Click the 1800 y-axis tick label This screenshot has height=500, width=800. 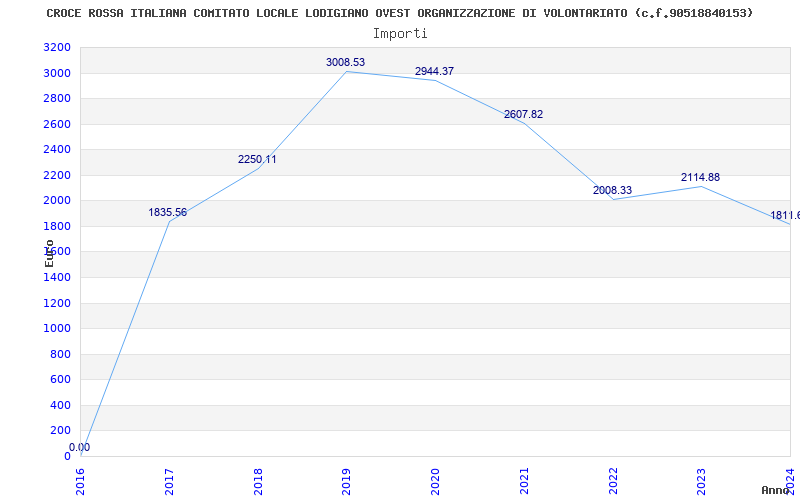tap(57, 227)
